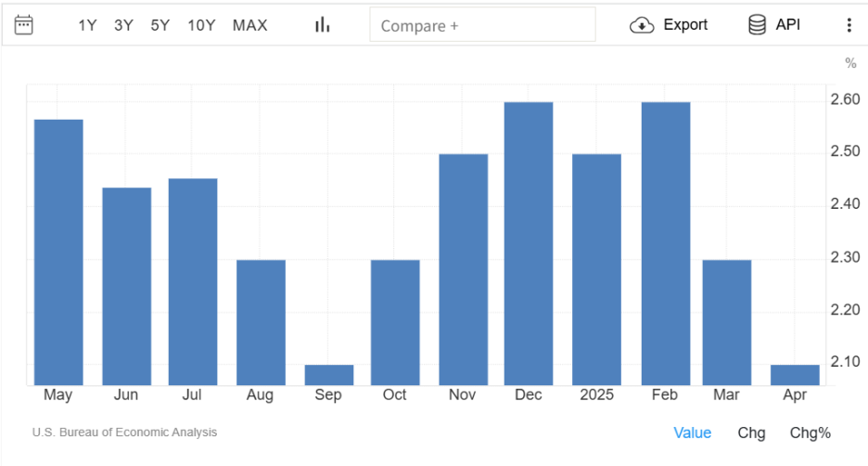Click the Export cloud download icon
868x466 pixels.
point(642,25)
